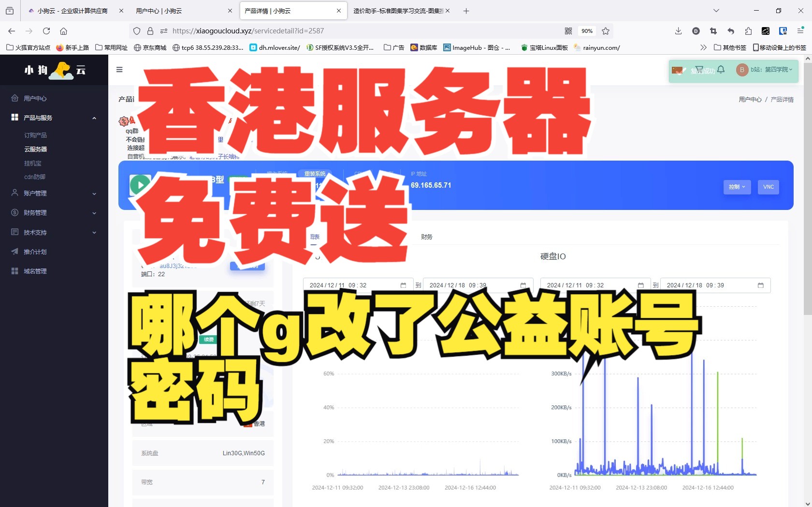The height and width of the screenshot is (507, 812).
Task: Click the 用户中心 breadcrumb link
Action: click(750, 100)
